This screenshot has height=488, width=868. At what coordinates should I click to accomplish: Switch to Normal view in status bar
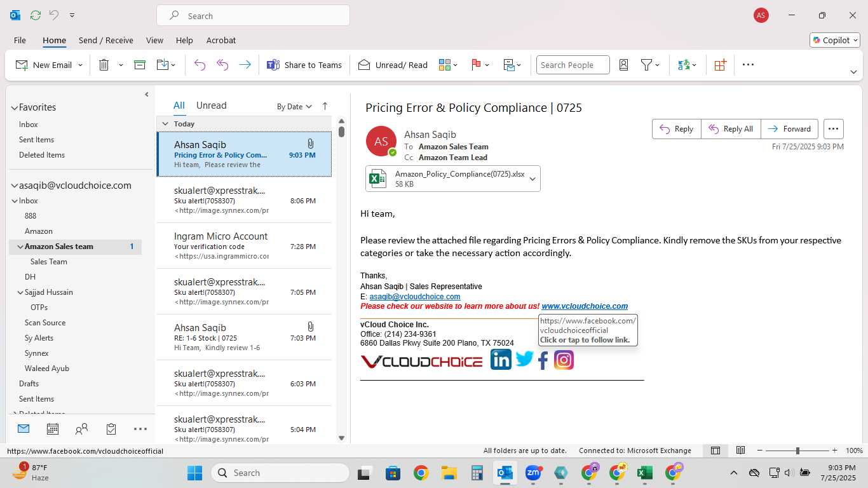point(715,451)
